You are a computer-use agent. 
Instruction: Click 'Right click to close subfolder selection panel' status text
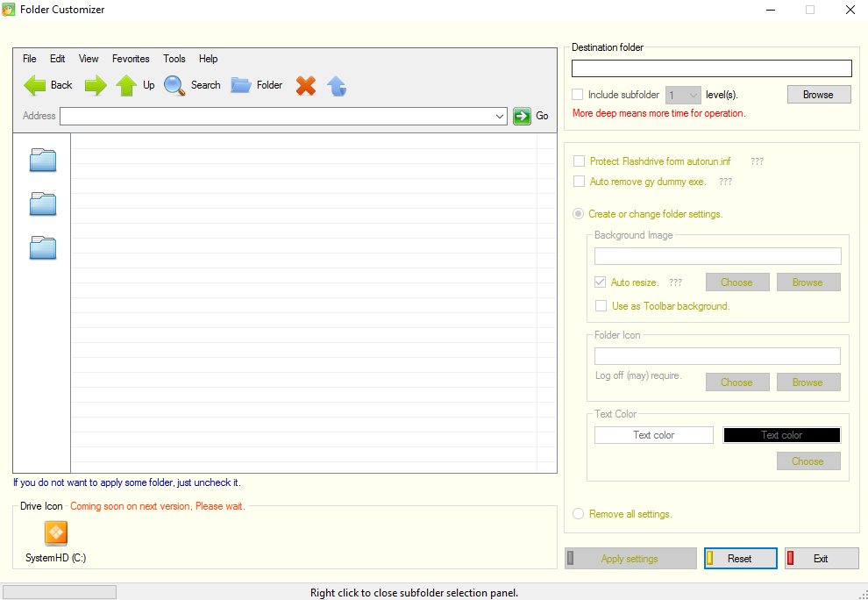[414, 593]
